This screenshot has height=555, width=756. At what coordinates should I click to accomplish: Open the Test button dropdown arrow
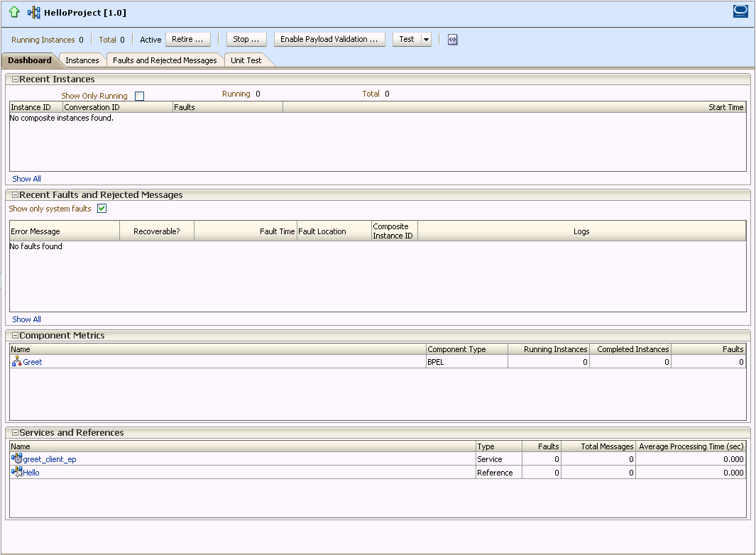click(x=426, y=40)
